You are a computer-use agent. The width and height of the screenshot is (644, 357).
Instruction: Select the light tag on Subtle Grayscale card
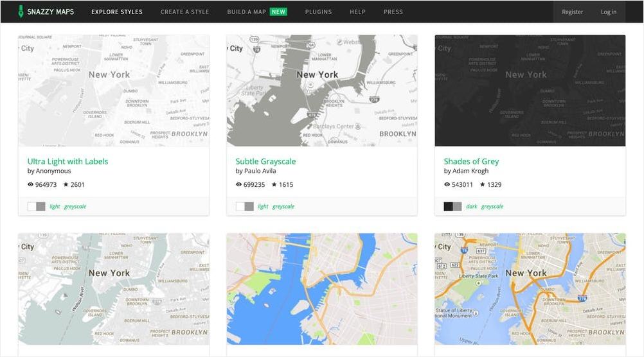[x=263, y=206]
